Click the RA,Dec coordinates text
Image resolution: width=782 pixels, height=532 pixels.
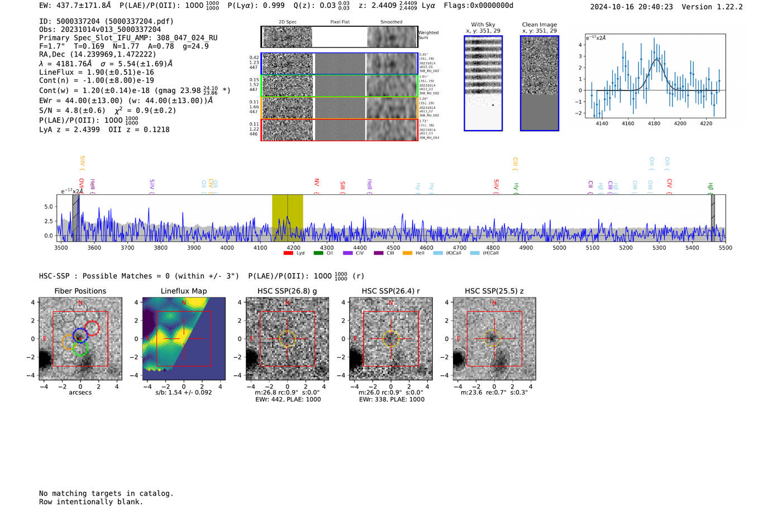pos(98,55)
